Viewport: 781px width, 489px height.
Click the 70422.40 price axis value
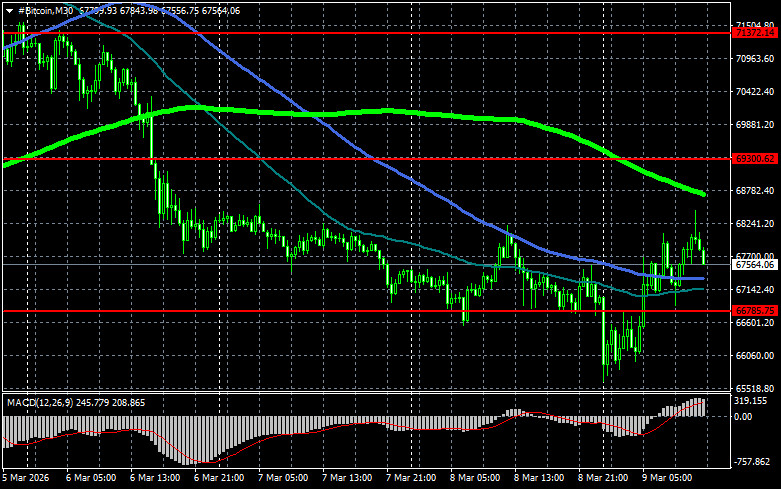tap(755, 92)
